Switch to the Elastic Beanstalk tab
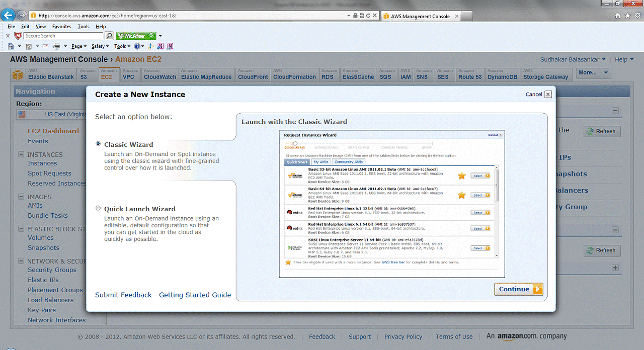Image resolution: width=644 pixels, height=350 pixels. tap(51, 74)
